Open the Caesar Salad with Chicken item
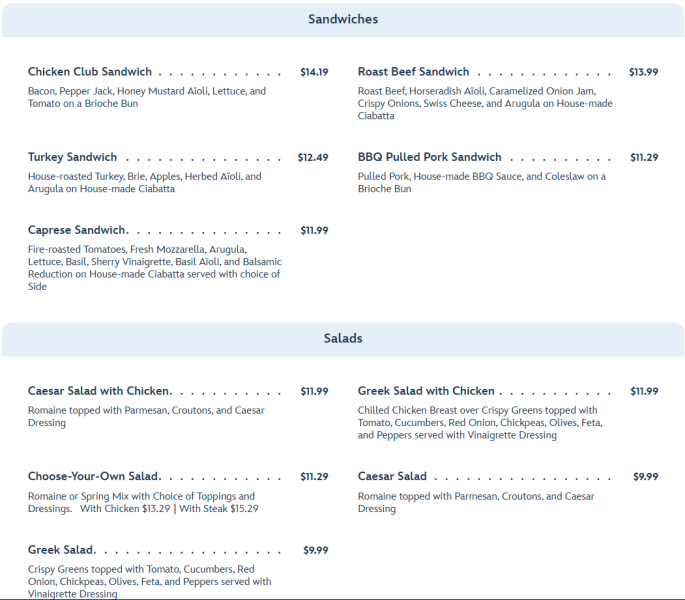685x600 pixels. pyautogui.click(x=99, y=391)
